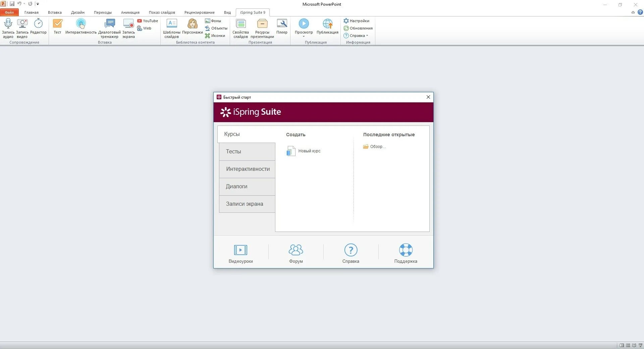This screenshot has width=644, height=349.
Task: Switch to the Вставка tab
Action: pyautogui.click(x=55, y=12)
